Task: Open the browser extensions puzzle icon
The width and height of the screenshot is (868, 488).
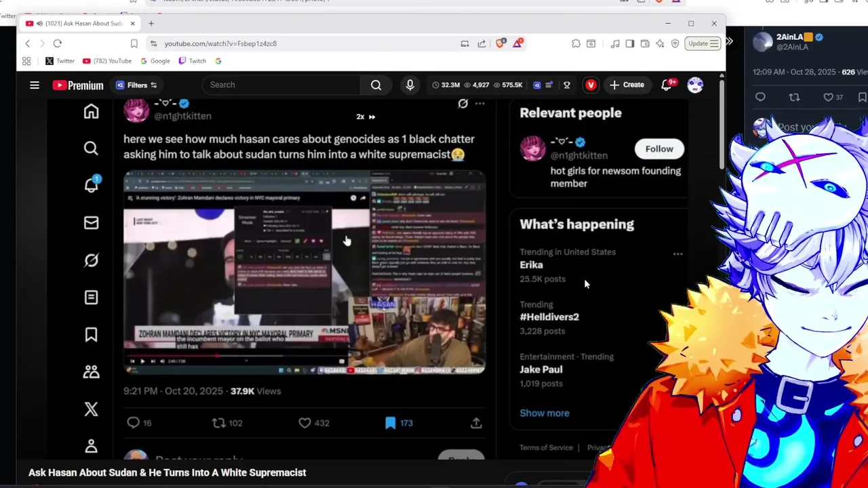Action: tap(576, 43)
